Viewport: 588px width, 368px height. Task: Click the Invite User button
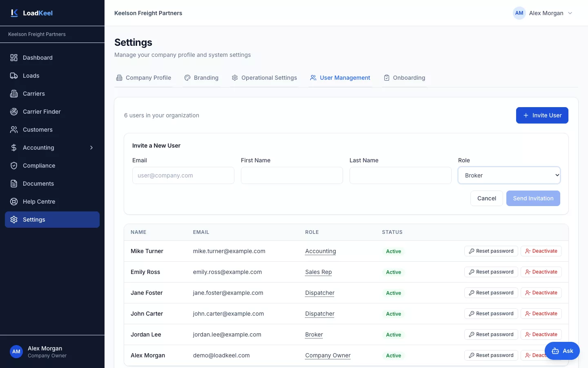542,115
